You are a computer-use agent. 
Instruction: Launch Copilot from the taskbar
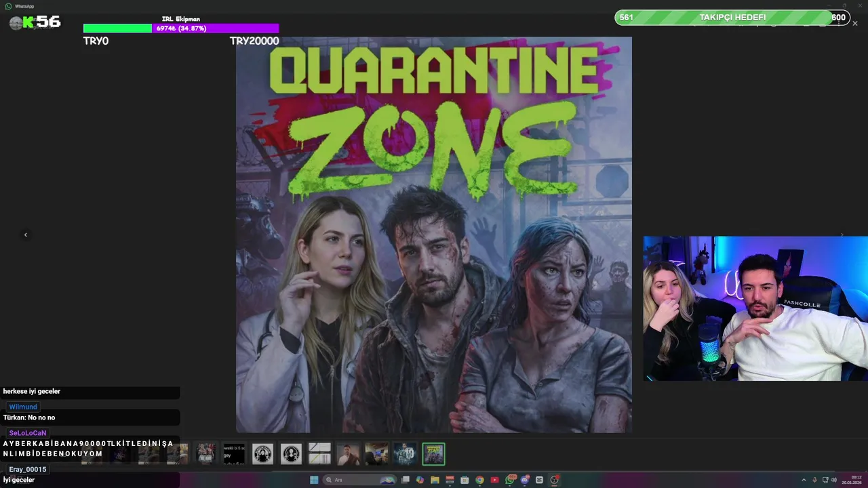tap(420, 480)
